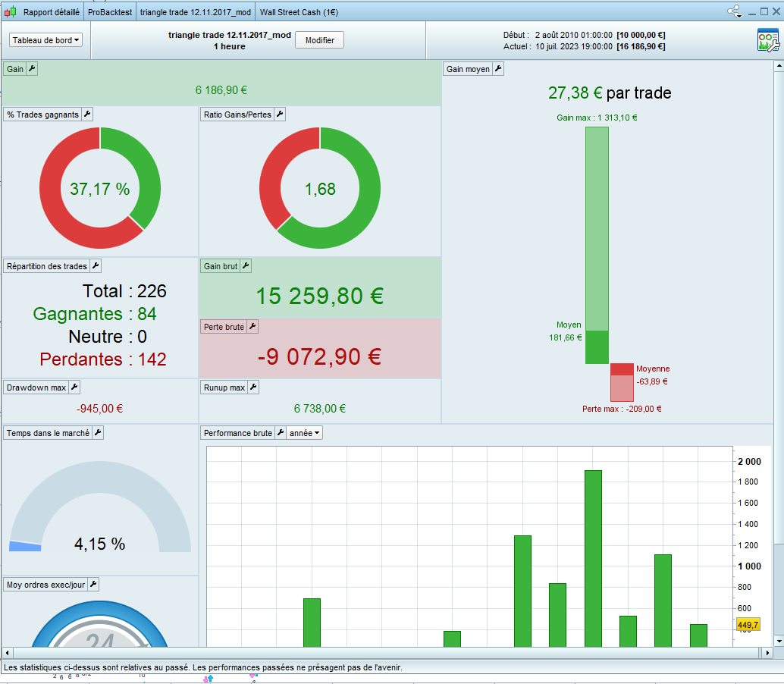Open wrench settings for Gain brut
The width and height of the screenshot is (784, 684).
pos(246,265)
